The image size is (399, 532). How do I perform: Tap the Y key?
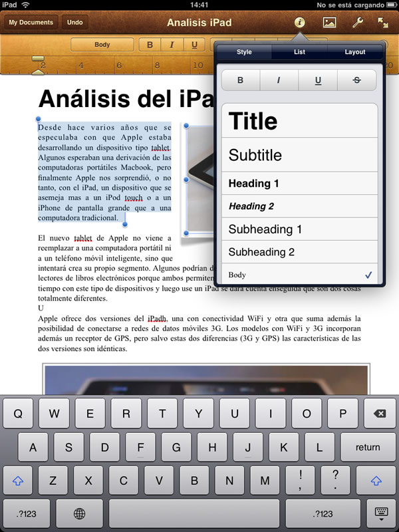pos(198,413)
